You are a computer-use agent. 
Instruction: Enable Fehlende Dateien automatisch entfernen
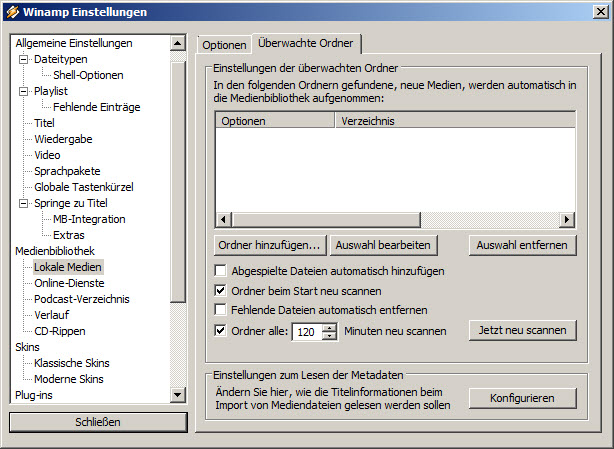point(220,310)
